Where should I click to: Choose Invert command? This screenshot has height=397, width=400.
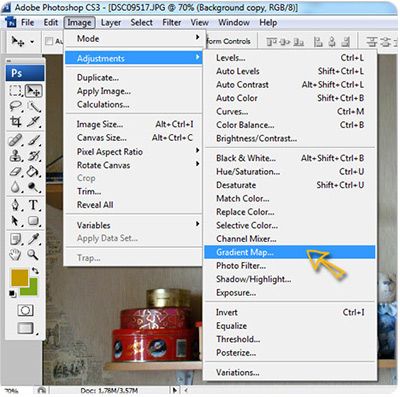click(x=289, y=312)
